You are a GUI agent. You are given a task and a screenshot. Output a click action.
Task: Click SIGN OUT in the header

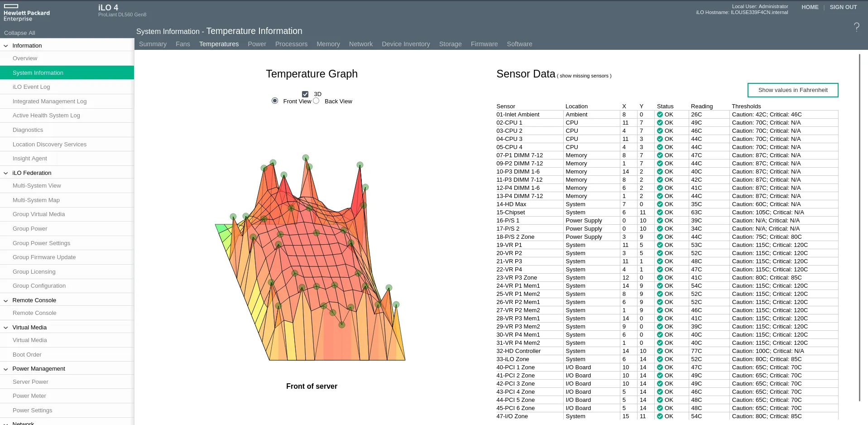[x=843, y=7]
